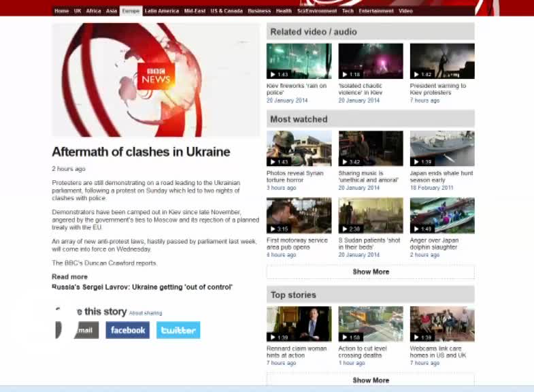This screenshot has width=534, height=392.
Task: Open the Rennard claim woman video
Action: coord(299,324)
